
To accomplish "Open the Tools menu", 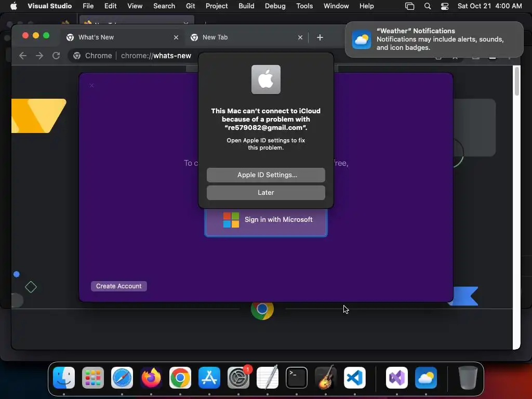I will [x=304, y=6].
